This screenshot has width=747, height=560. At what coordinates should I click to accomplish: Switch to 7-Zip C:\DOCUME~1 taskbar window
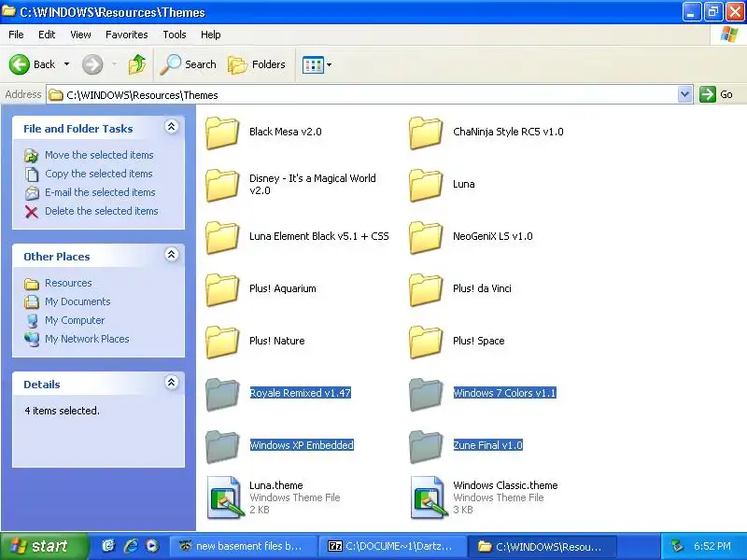tap(392, 546)
